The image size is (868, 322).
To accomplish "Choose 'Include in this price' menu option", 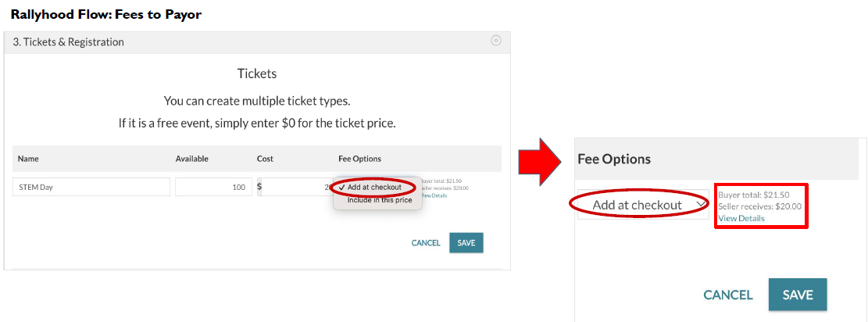I will pos(380,200).
